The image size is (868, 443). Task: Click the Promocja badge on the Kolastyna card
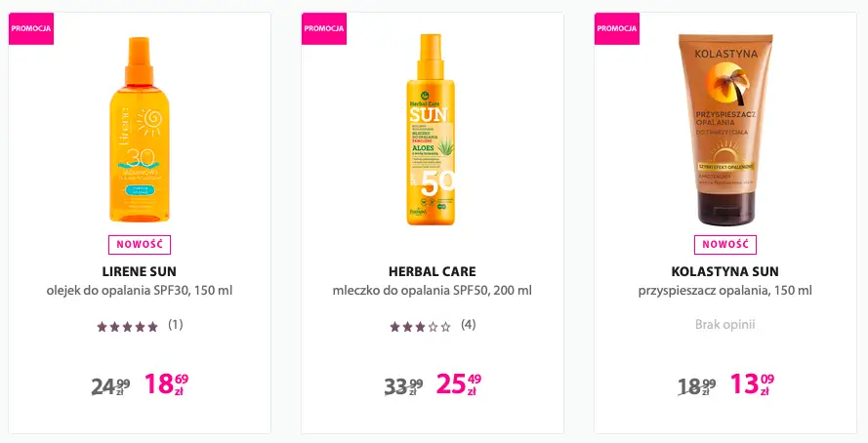tap(617, 28)
